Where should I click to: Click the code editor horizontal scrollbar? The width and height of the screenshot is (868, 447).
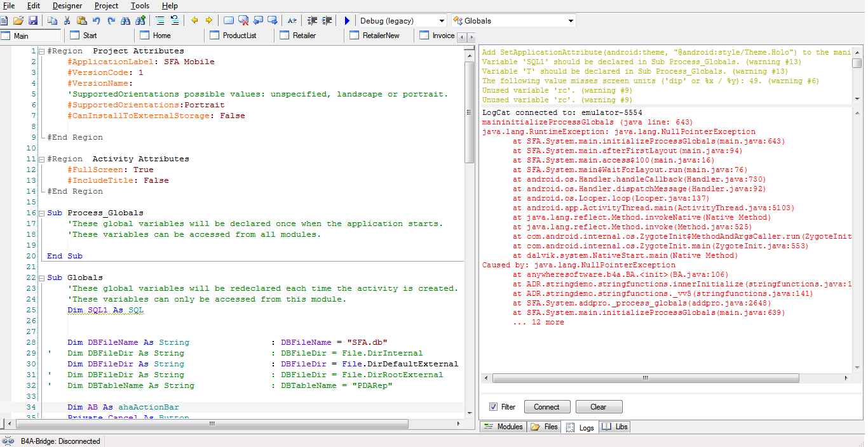(212, 424)
